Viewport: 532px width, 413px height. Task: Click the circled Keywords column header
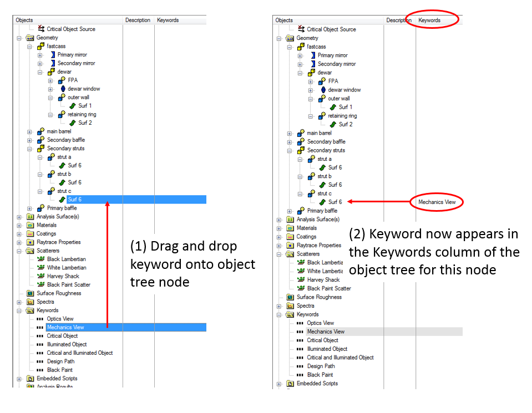click(429, 21)
